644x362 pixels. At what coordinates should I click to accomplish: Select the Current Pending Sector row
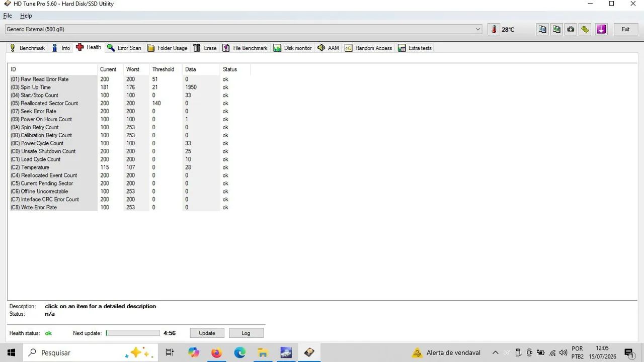(x=129, y=184)
